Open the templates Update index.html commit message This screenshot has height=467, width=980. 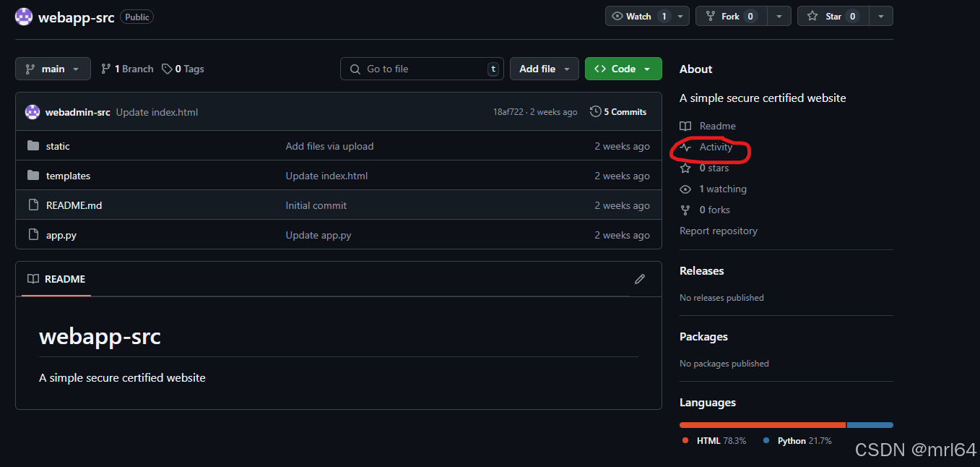(x=326, y=176)
